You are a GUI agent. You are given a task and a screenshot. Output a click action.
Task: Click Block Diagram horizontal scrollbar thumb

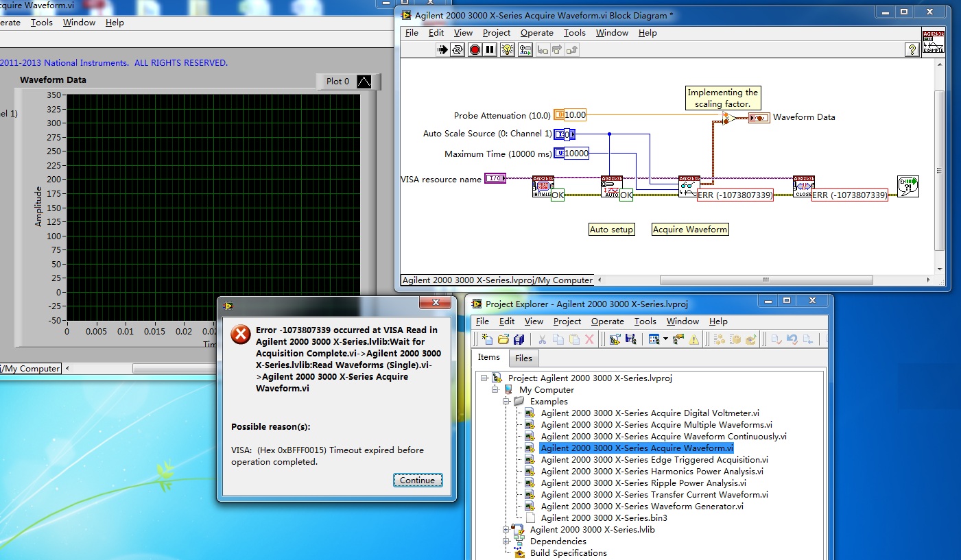(767, 280)
